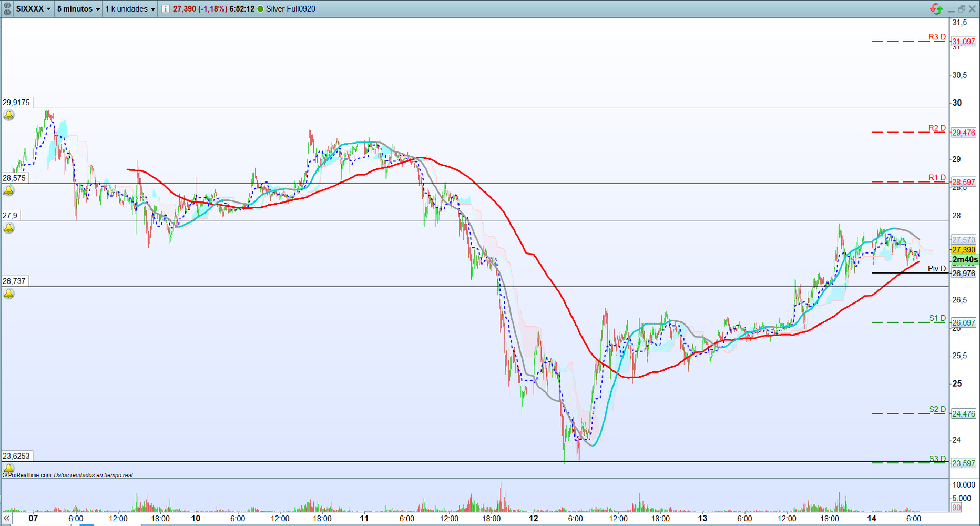Screen dimensions: 980x526
Task: Click date marker 14 on time axis
Action: 872,519
